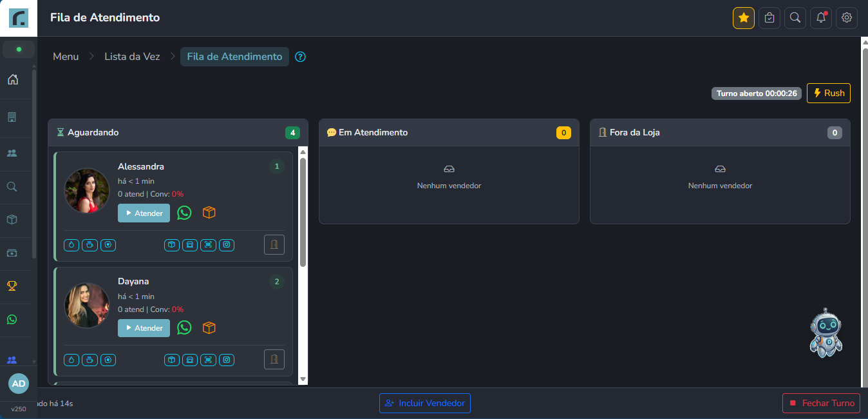
Task: Go to Menu breadcrumb
Action: coord(66,57)
